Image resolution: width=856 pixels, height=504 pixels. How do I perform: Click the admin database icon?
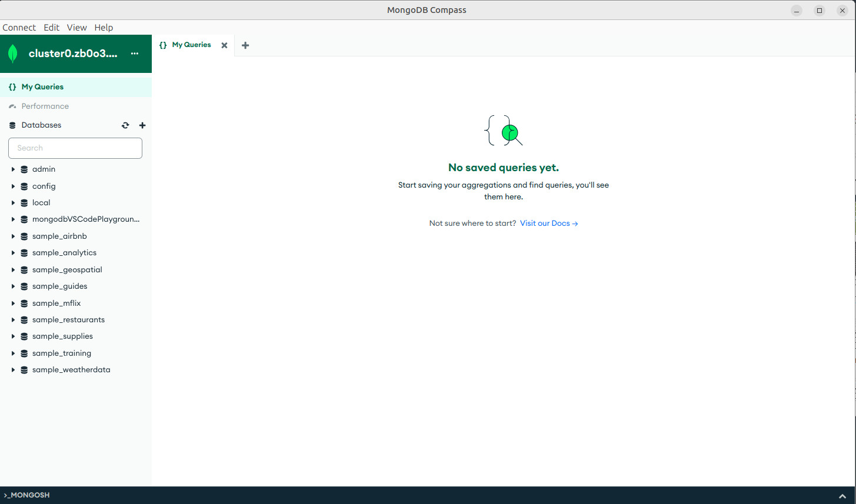tap(24, 169)
